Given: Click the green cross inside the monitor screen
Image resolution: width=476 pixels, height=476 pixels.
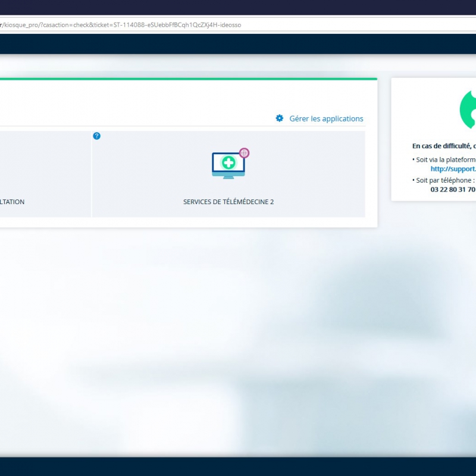Looking at the screenshot, I should pyautogui.click(x=228, y=162).
